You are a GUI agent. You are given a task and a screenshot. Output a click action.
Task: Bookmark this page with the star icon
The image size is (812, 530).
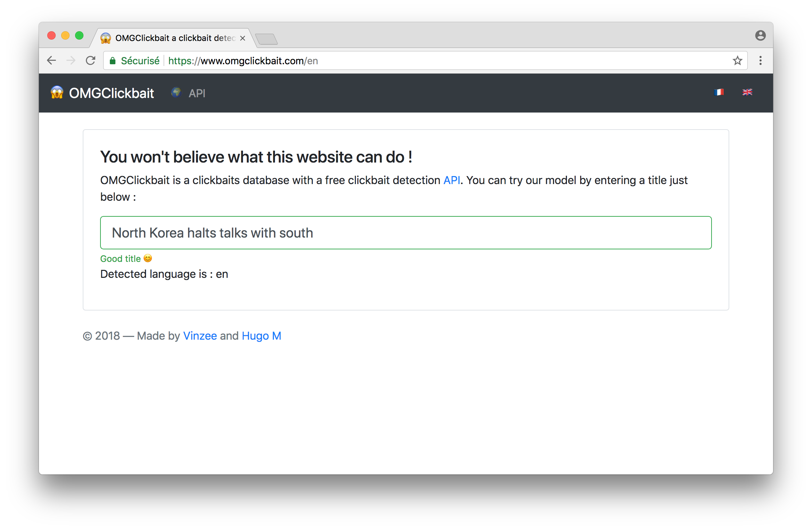coord(737,61)
